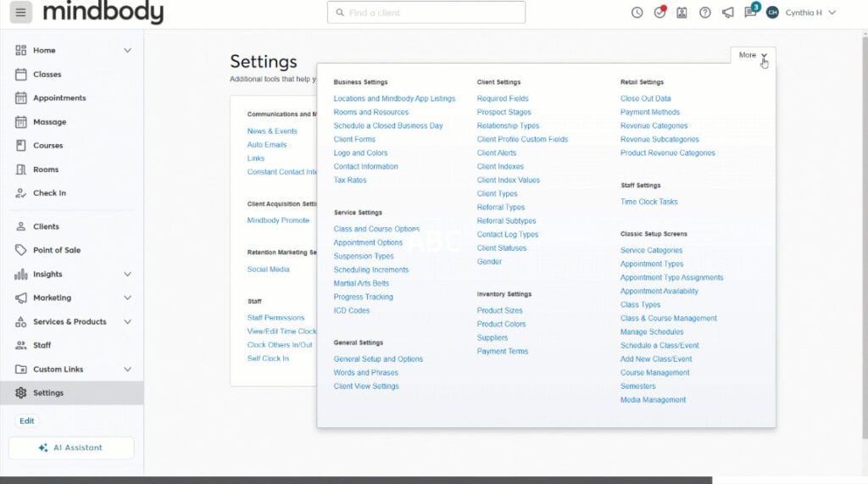Screen dimensions: 868x484
Task: Select Required Fields under Client Settings
Action: pos(503,98)
